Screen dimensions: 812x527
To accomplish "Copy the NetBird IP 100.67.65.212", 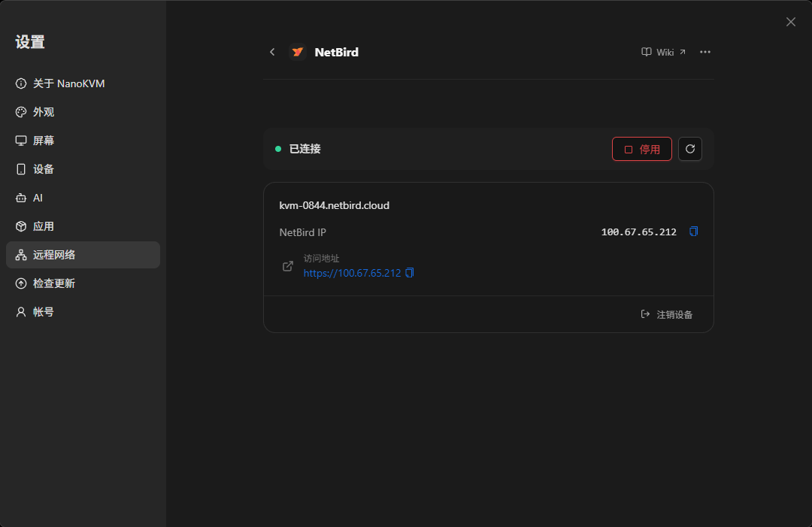I will 693,232.
